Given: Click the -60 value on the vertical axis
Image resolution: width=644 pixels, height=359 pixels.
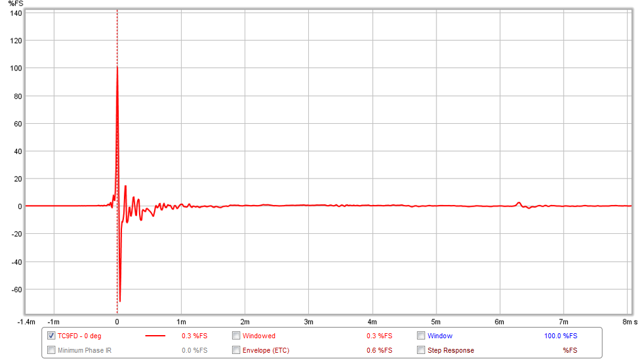Looking at the screenshot, I should coord(16,290).
